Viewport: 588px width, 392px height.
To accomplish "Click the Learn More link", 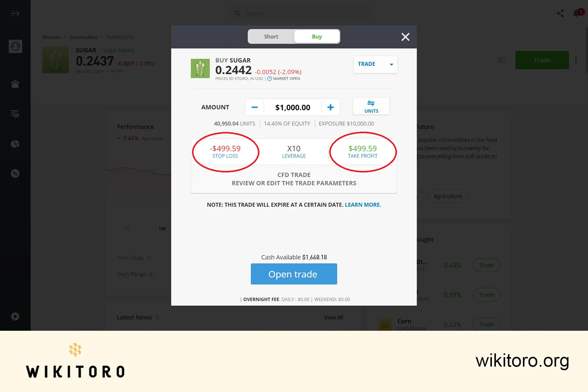I will pos(363,205).
